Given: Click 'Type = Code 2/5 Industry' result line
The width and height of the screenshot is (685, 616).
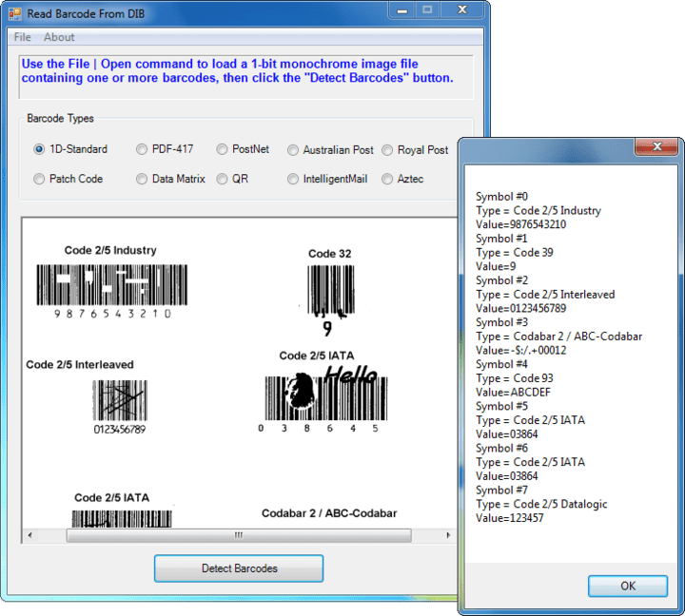Looking at the screenshot, I should 538,210.
